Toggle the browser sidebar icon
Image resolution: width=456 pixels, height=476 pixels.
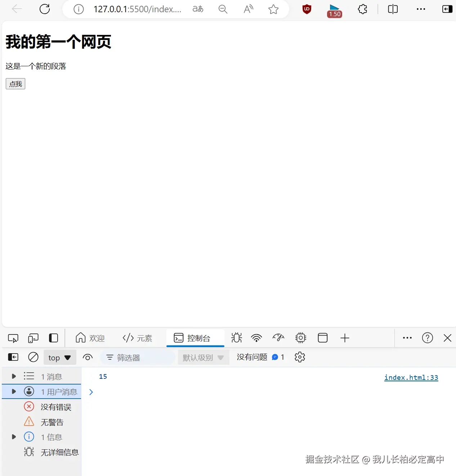[x=447, y=9]
